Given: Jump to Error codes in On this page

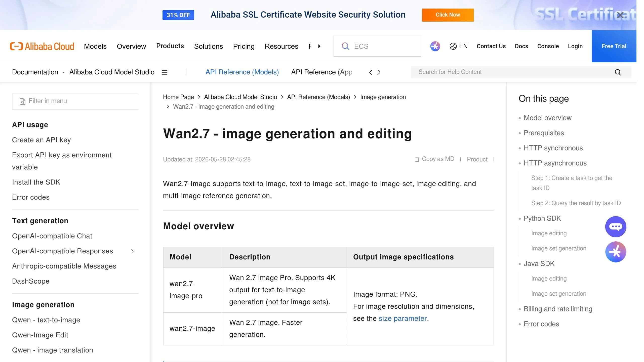Looking at the screenshot, I should [541, 324].
